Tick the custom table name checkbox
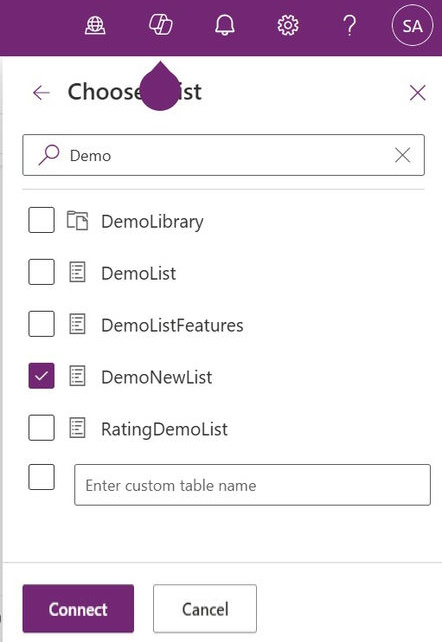Screen dimensions: 442x642 [41, 477]
